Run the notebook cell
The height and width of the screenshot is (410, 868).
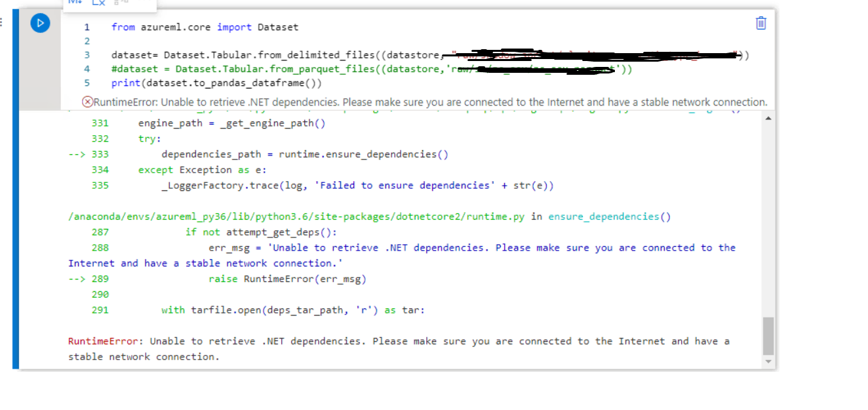tap(41, 23)
